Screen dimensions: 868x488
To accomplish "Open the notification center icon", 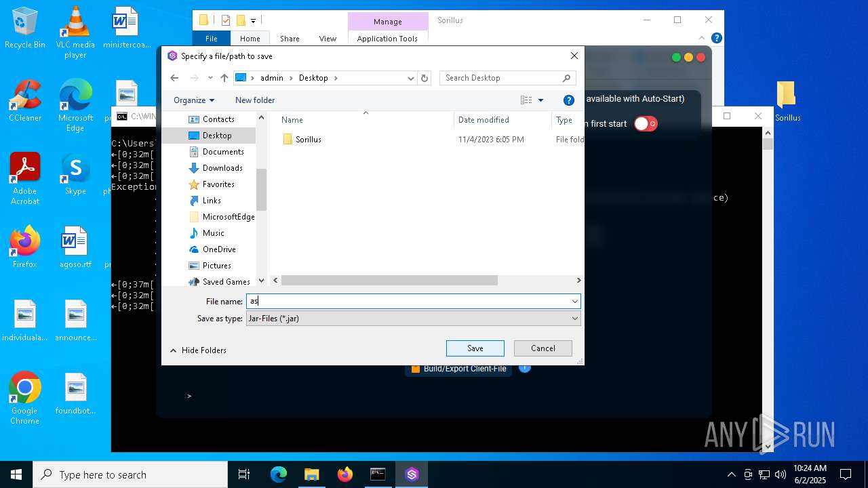I will tap(846, 474).
